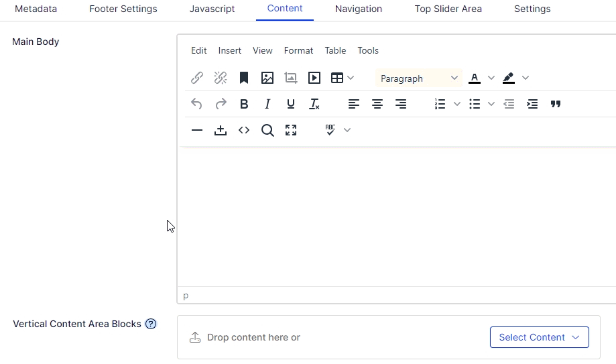Click the help icon beside Vertical Content Area Blocks
Image resolution: width=616 pixels, height=364 pixels.
click(151, 324)
